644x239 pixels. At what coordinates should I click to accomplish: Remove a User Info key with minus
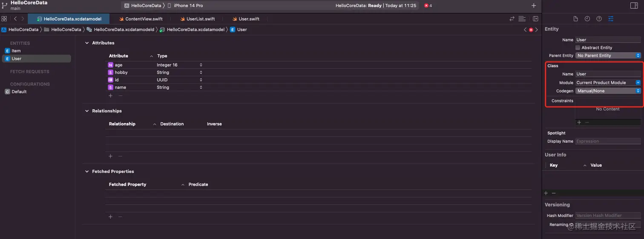click(554, 193)
